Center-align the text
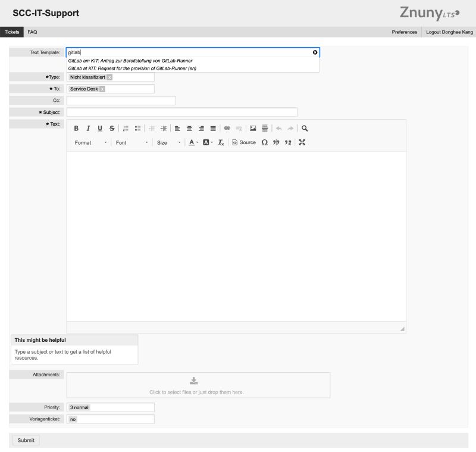476x452 pixels. tap(189, 128)
